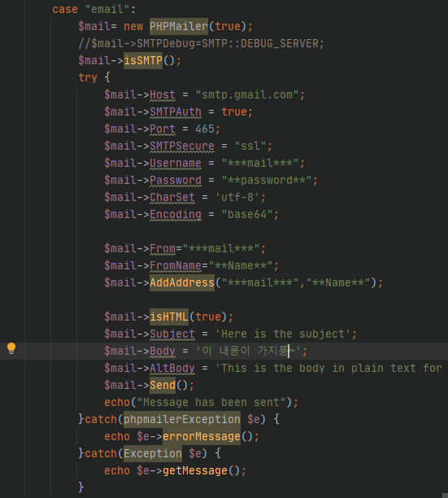Image resolution: width=448 pixels, height=498 pixels.
Task: Click the 'utf-8' CharSet value
Action: pos(237,197)
